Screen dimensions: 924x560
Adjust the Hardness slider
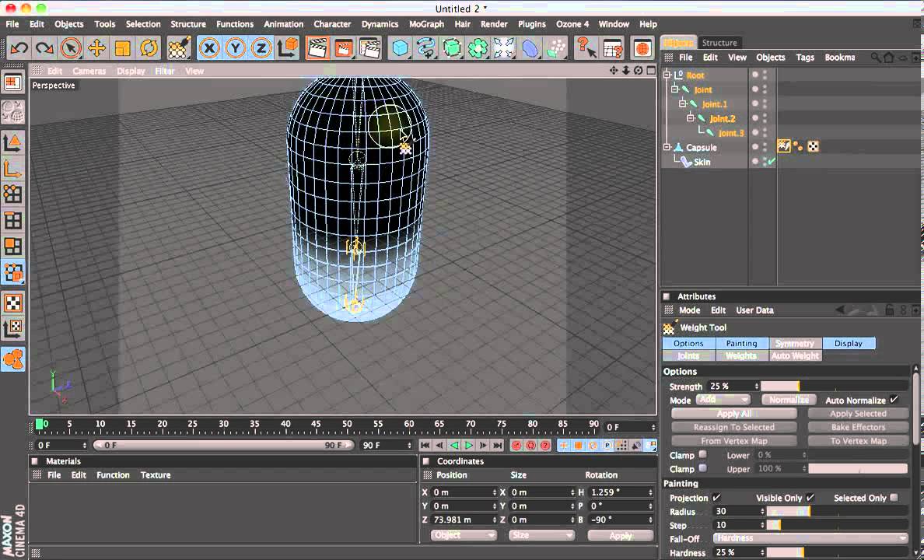pos(838,553)
